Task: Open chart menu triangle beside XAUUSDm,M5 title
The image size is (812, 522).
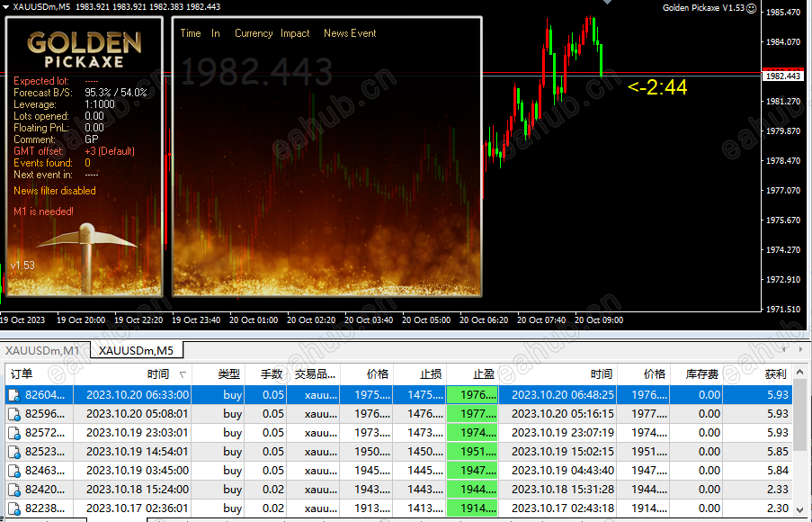Action: click(x=5, y=7)
